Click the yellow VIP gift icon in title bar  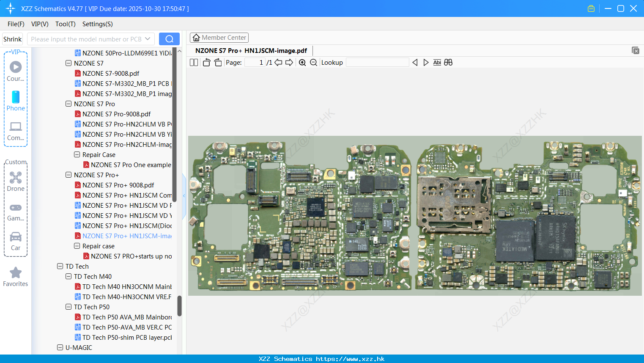click(x=591, y=8)
